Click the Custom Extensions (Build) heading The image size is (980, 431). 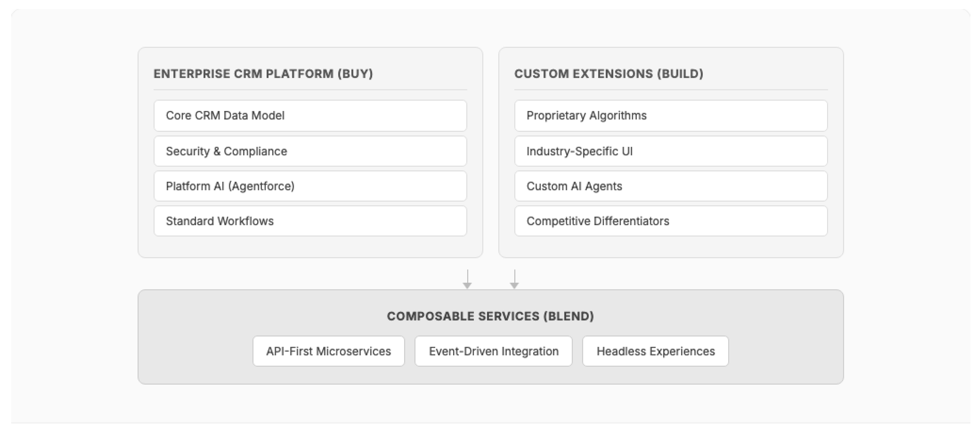[609, 74]
